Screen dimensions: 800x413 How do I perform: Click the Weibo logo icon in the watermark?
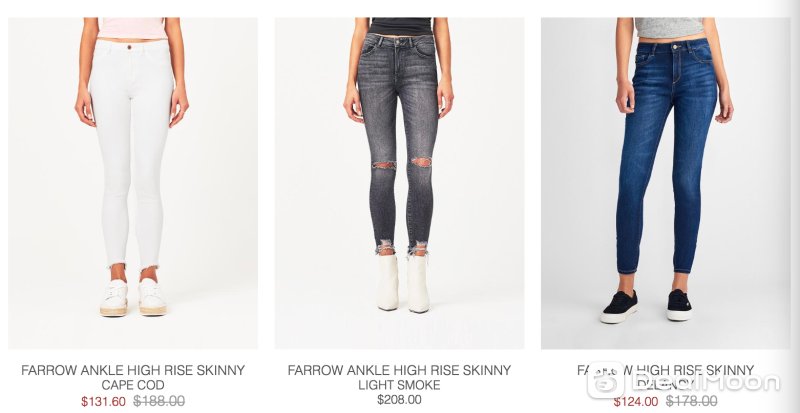pos(605,380)
